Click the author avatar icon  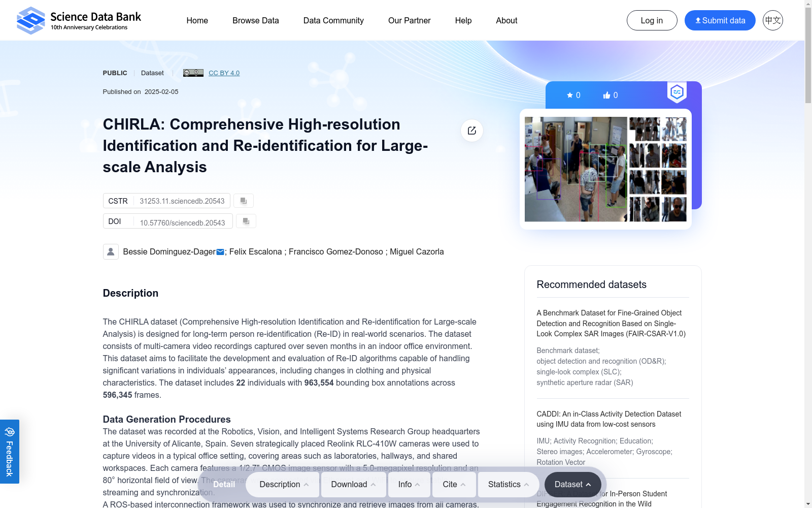click(111, 251)
